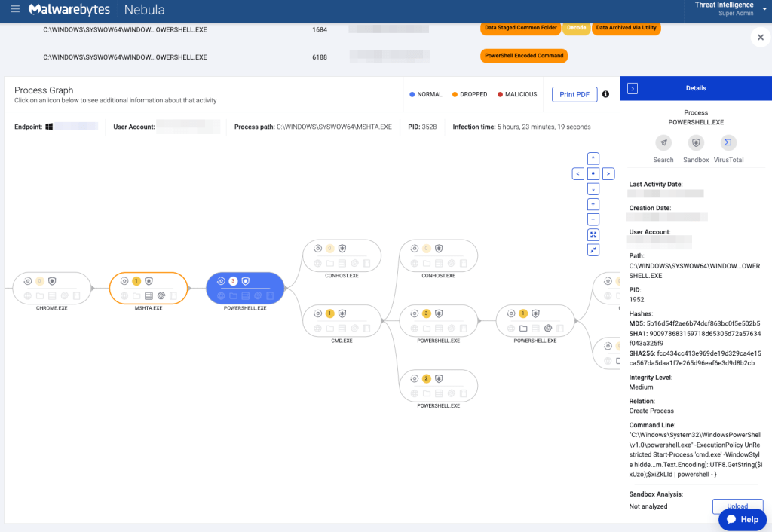Open the hamburger navigation menu
Viewport: 772px width, 532px height.
(15, 9)
